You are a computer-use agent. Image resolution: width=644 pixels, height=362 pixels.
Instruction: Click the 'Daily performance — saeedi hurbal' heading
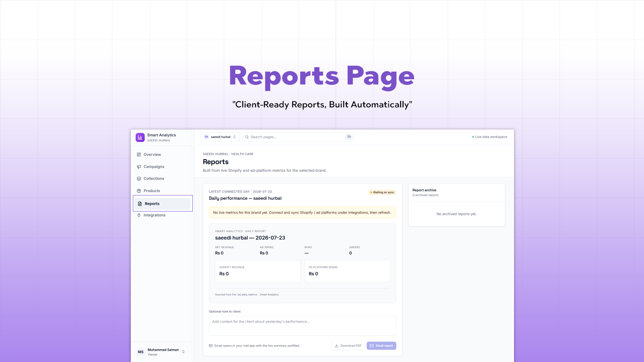pyautogui.click(x=245, y=198)
